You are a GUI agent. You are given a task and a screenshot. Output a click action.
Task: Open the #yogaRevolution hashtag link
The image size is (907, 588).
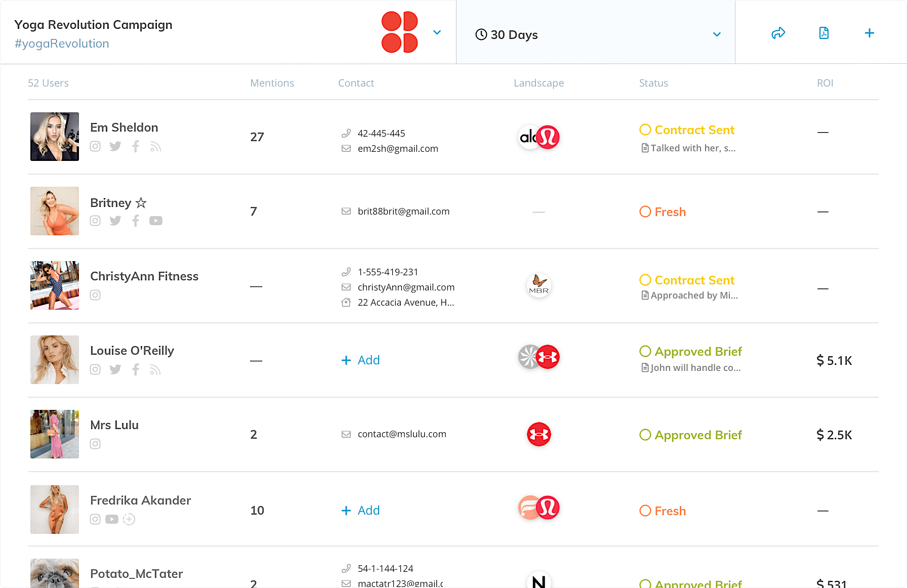[62, 44]
